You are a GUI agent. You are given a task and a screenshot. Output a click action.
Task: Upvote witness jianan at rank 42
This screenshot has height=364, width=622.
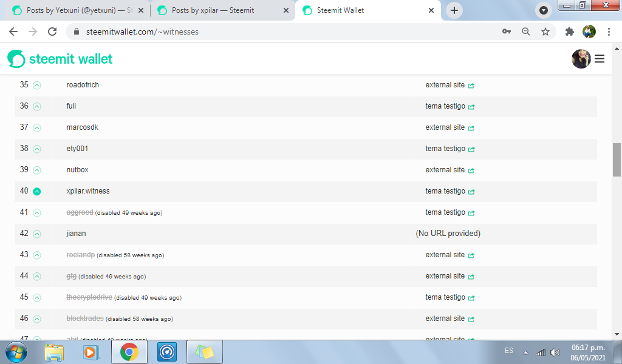[x=37, y=234]
